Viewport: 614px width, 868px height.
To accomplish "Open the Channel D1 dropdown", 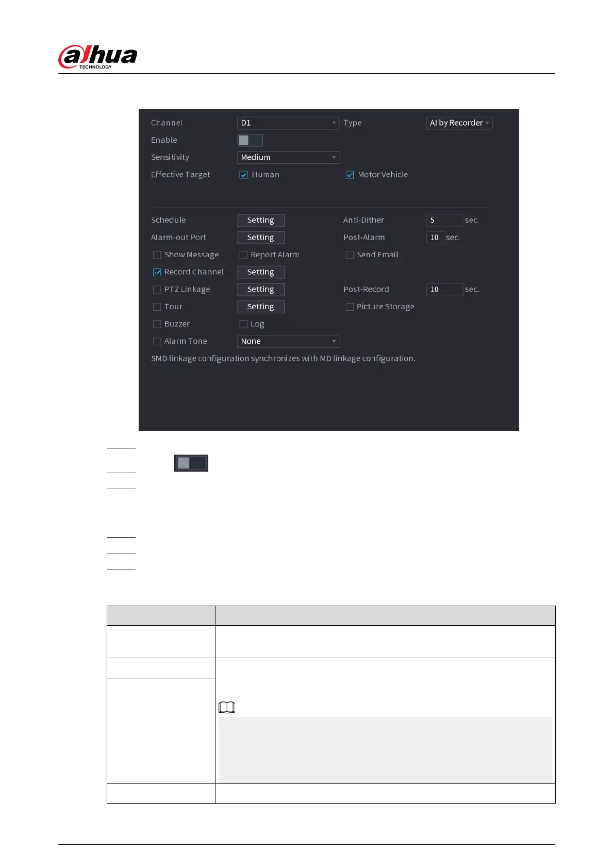I will (288, 123).
